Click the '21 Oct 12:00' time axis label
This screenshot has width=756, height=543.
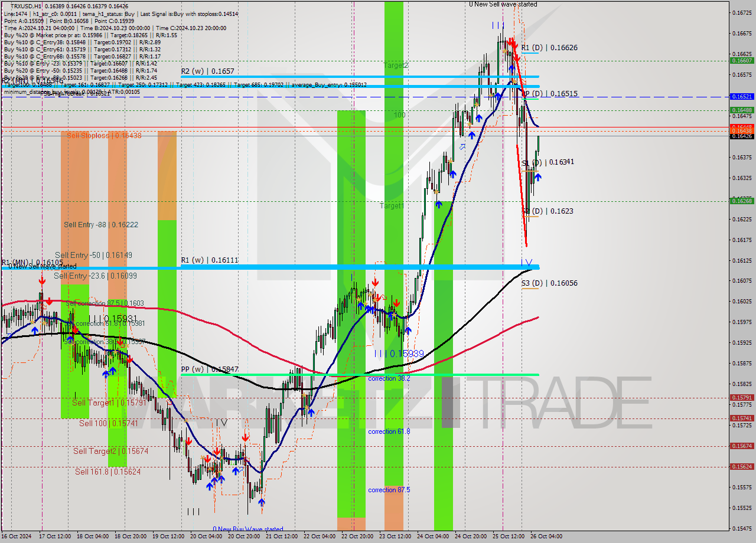coord(282,537)
